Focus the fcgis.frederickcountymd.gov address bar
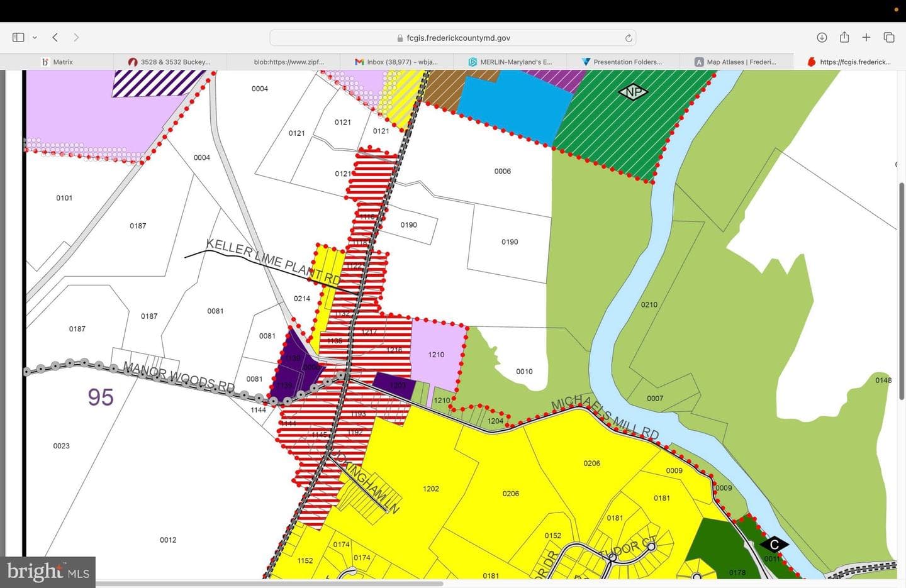 [453, 38]
